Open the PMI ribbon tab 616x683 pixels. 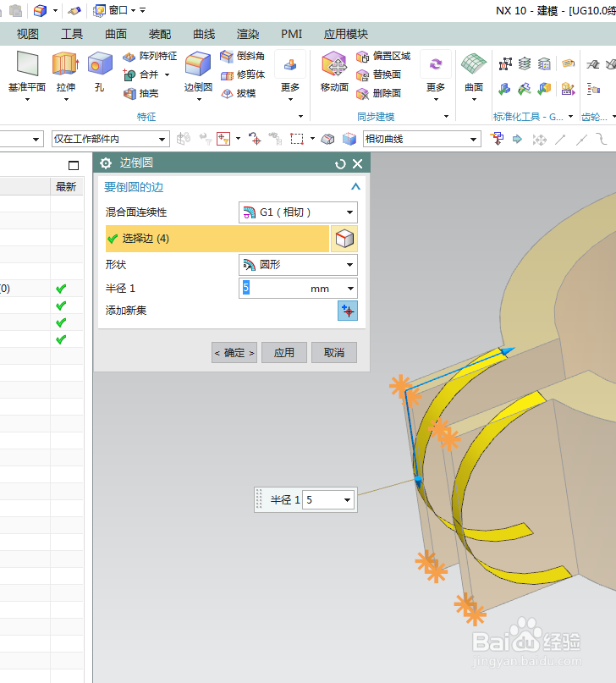tap(292, 34)
